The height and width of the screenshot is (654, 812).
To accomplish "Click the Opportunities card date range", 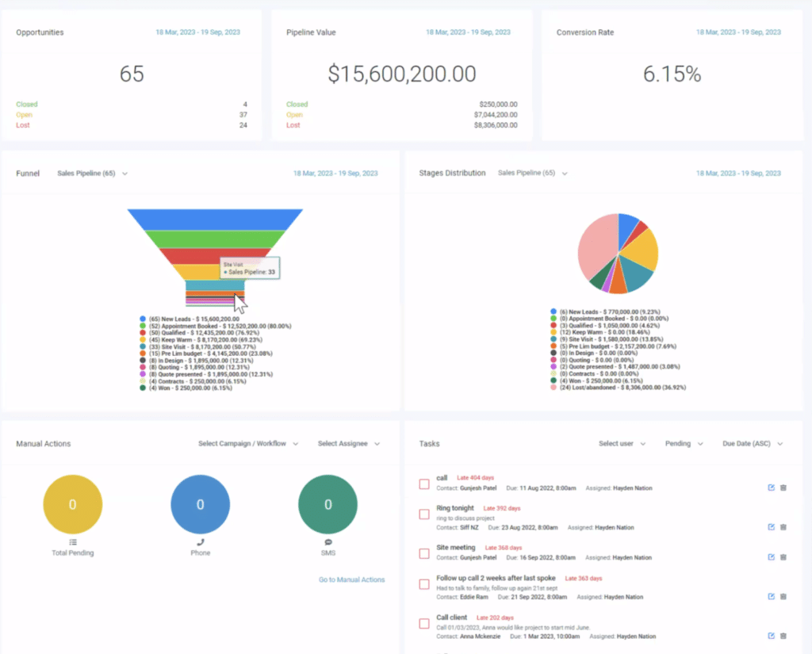I will (197, 33).
